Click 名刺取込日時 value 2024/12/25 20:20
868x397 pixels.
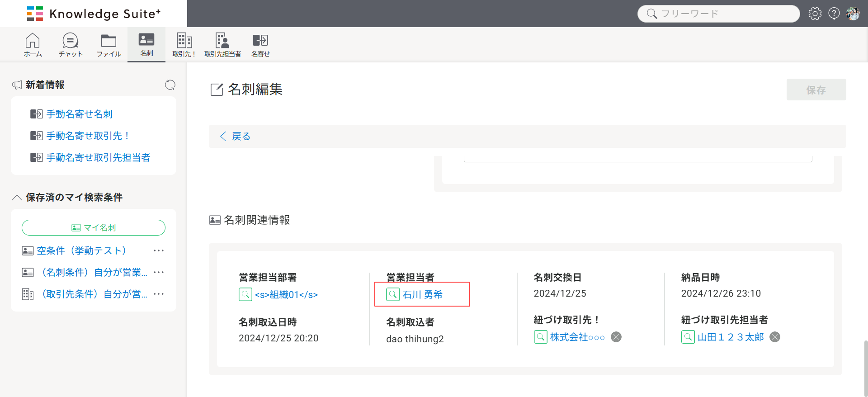click(x=278, y=338)
